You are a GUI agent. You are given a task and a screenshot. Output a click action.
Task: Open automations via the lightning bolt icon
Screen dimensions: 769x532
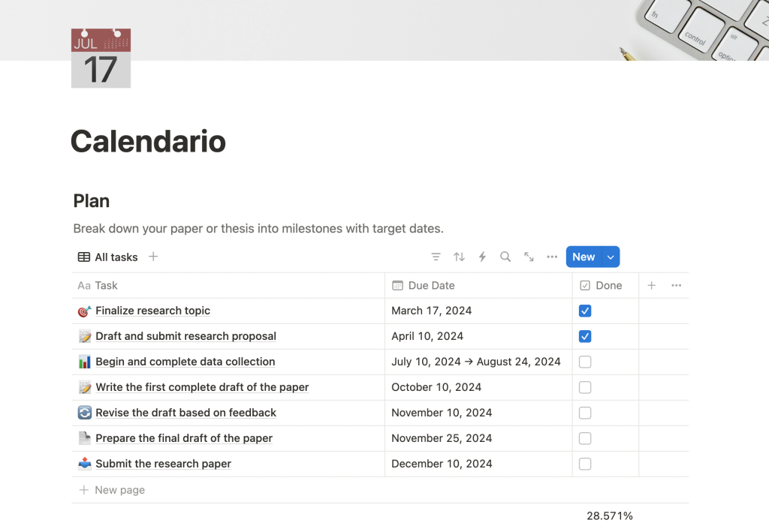pos(482,257)
